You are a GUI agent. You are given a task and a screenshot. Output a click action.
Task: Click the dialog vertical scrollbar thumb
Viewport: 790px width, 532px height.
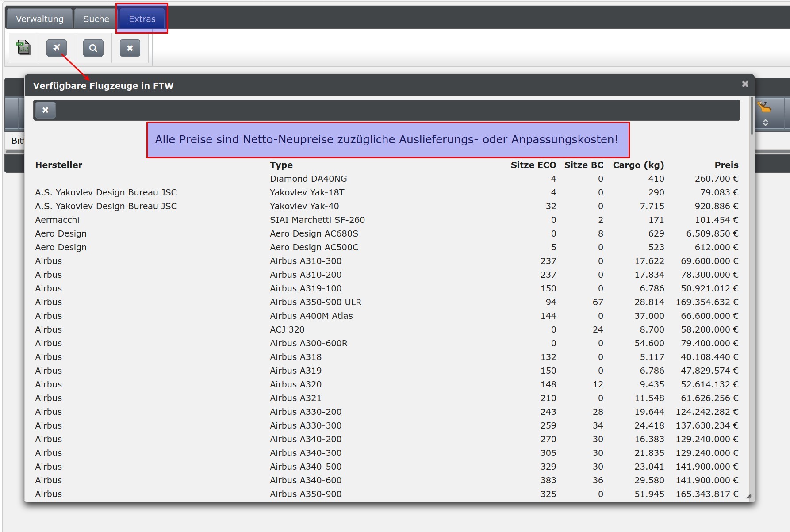[x=751, y=116]
